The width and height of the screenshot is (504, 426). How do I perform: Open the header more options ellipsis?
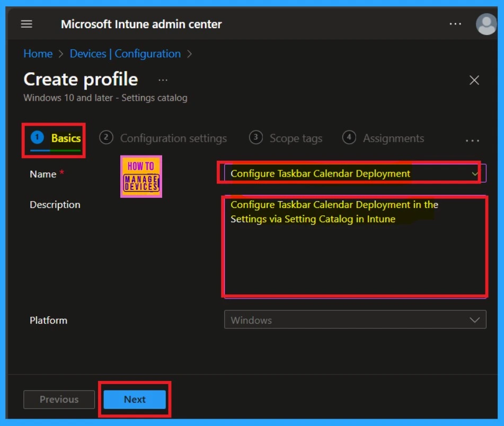[x=455, y=24]
